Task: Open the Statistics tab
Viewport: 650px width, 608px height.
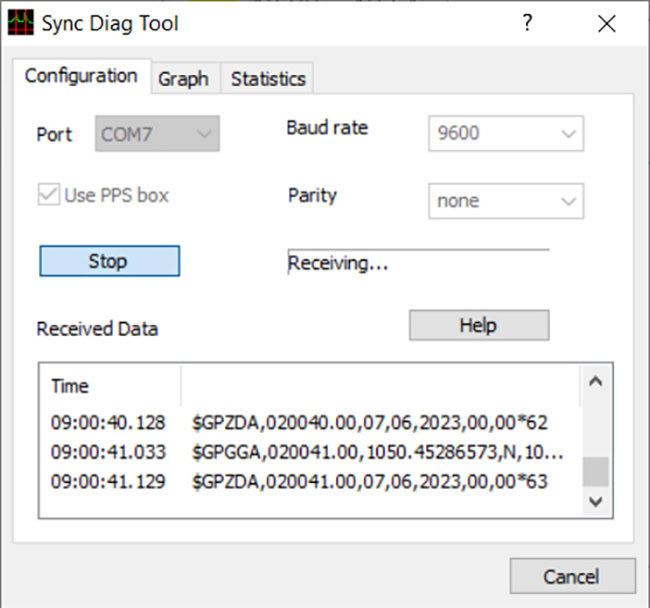Action: pyautogui.click(x=268, y=79)
